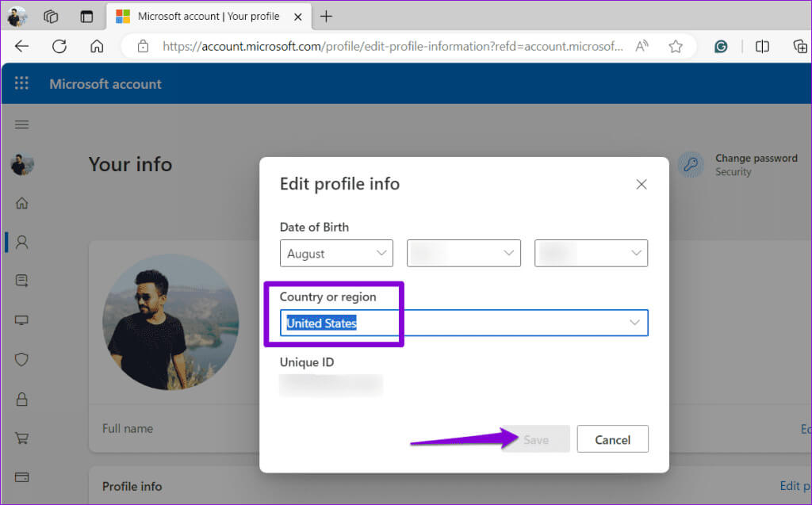This screenshot has height=505, width=812.
Task: Open the birth year dropdown
Action: tap(591, 253)
